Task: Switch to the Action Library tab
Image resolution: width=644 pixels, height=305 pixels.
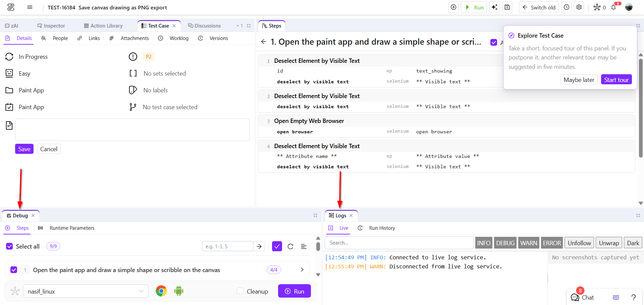Action: pyautogui.click(x=103, y=26)
